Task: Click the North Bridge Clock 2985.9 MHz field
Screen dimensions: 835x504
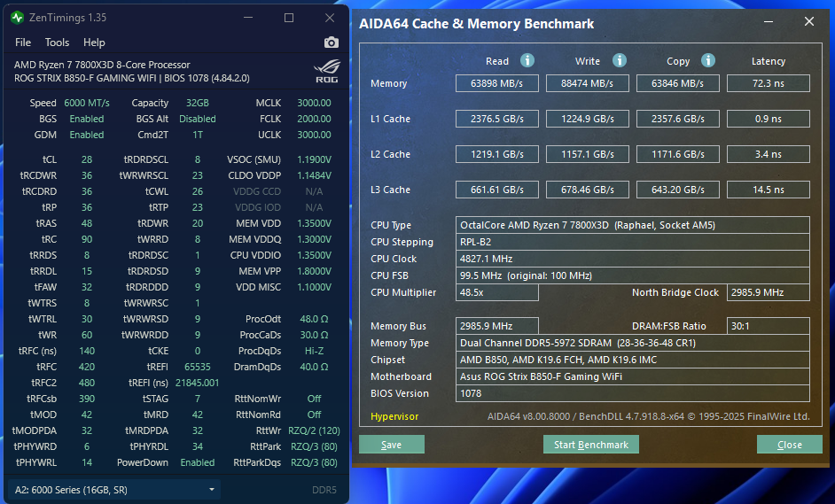Action: (769, 292)
